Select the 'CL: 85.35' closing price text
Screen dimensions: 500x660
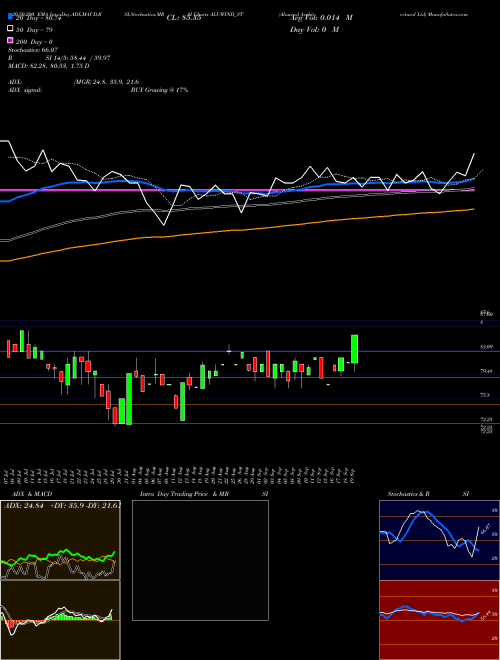pyautogui.click(x=184, y=18)
